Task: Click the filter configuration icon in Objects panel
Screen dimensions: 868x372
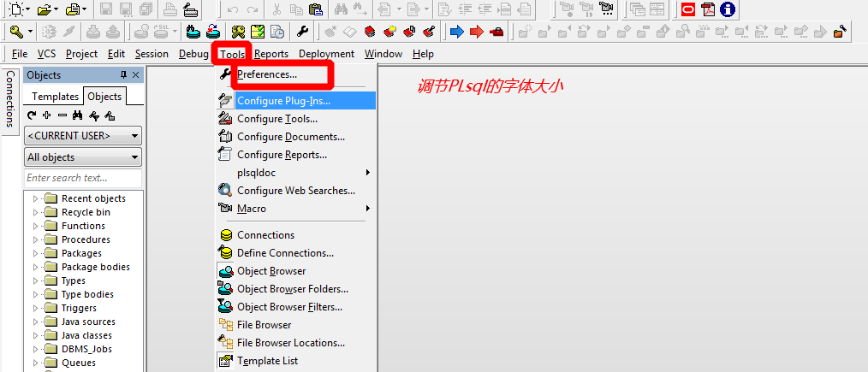Action: coord(93,115)
